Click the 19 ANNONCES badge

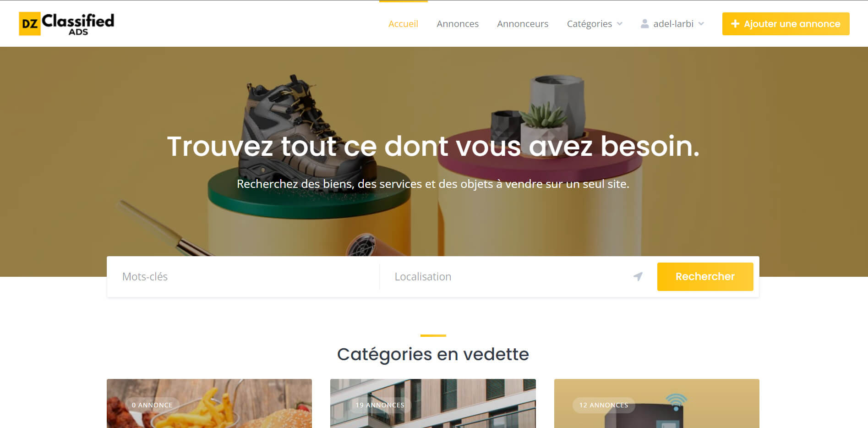coord(380,405)
